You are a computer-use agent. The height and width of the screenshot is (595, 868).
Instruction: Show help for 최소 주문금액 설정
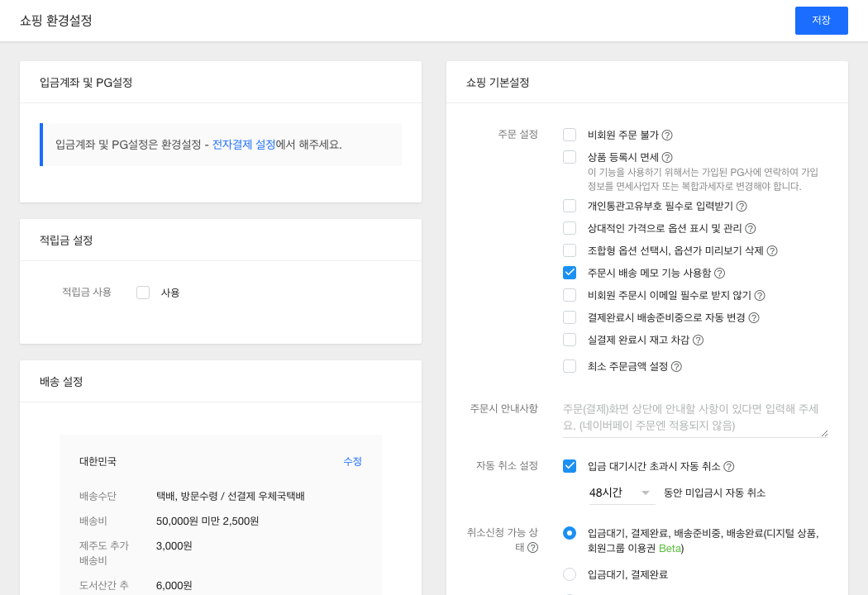click(x=676, y=366)
